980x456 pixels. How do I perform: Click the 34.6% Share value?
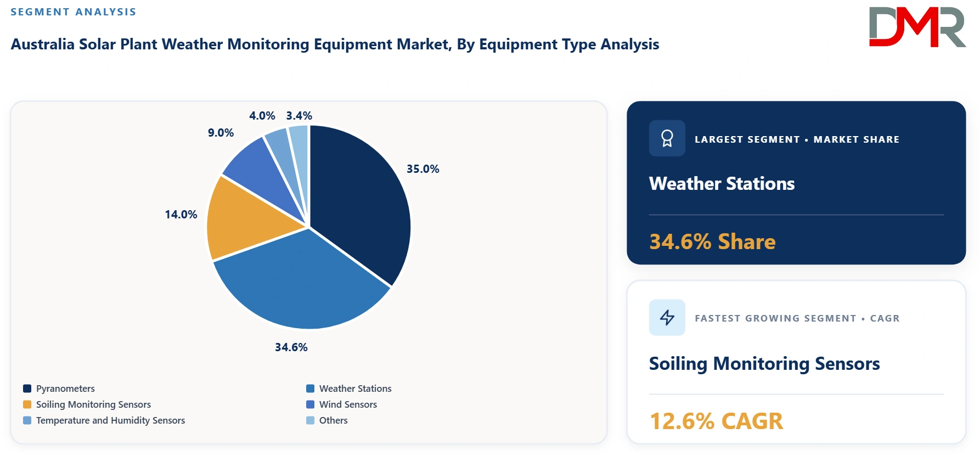point(712,242)
